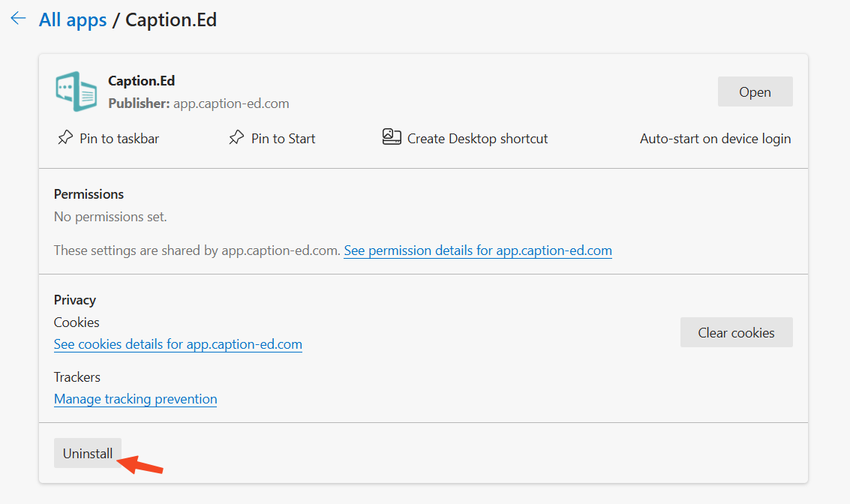Launch the app with the Open button
The image size is (850, 504).
tap(755, 91)
